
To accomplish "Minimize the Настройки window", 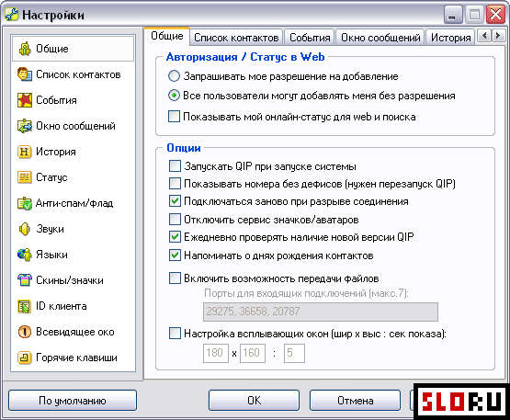I will click(x=453, y=15).
